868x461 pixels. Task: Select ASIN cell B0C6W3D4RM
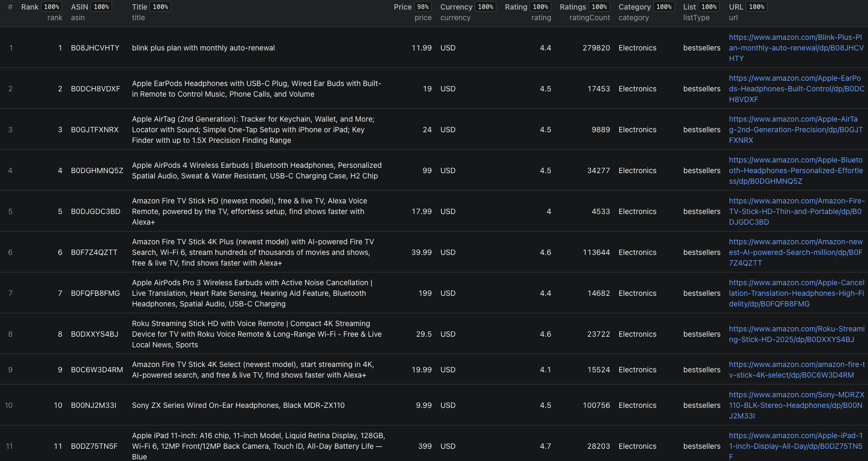[97, 370]
